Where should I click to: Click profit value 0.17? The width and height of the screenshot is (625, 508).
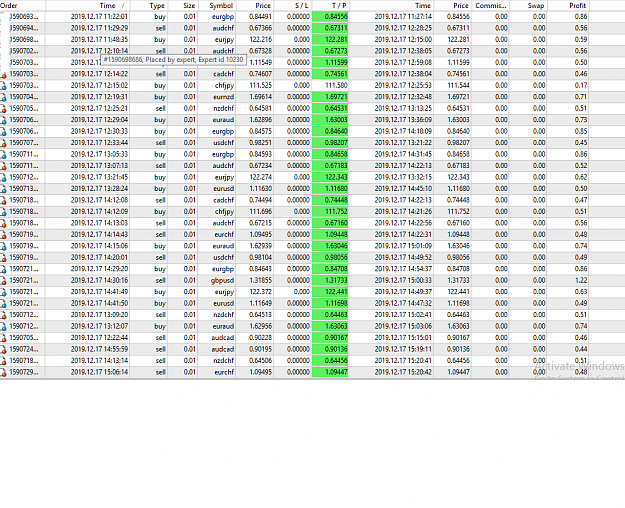pyautogui.click(x=581, y=86)
